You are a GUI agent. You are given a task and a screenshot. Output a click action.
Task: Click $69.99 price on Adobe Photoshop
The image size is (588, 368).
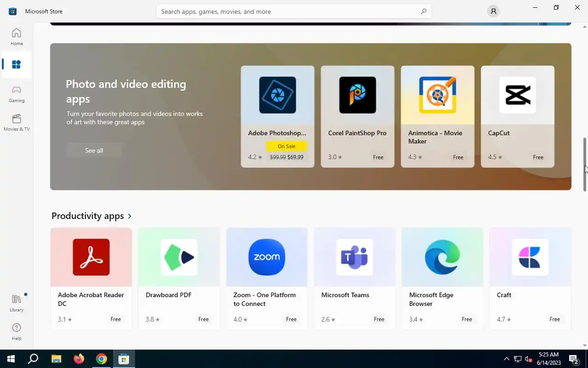[295, 157]
